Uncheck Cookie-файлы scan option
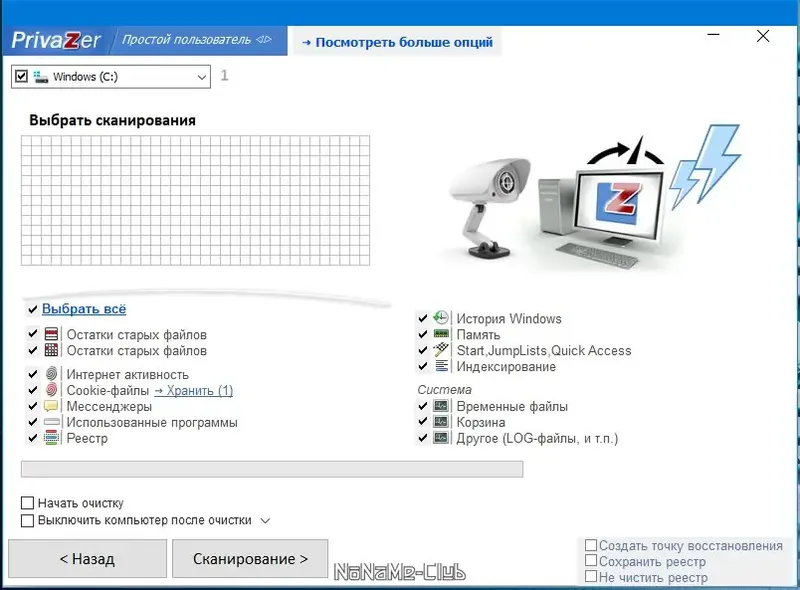 (33, 390)
